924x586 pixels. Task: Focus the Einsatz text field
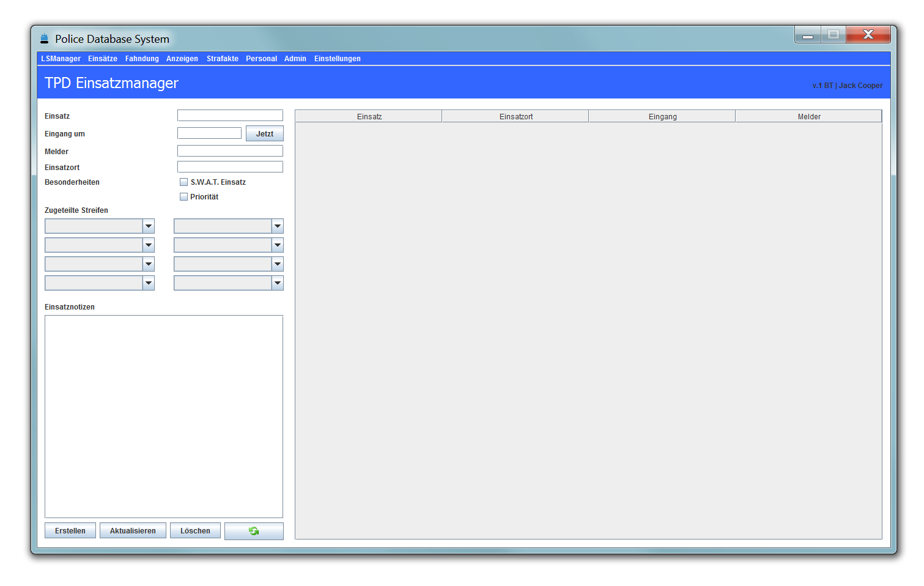[230, 116]
